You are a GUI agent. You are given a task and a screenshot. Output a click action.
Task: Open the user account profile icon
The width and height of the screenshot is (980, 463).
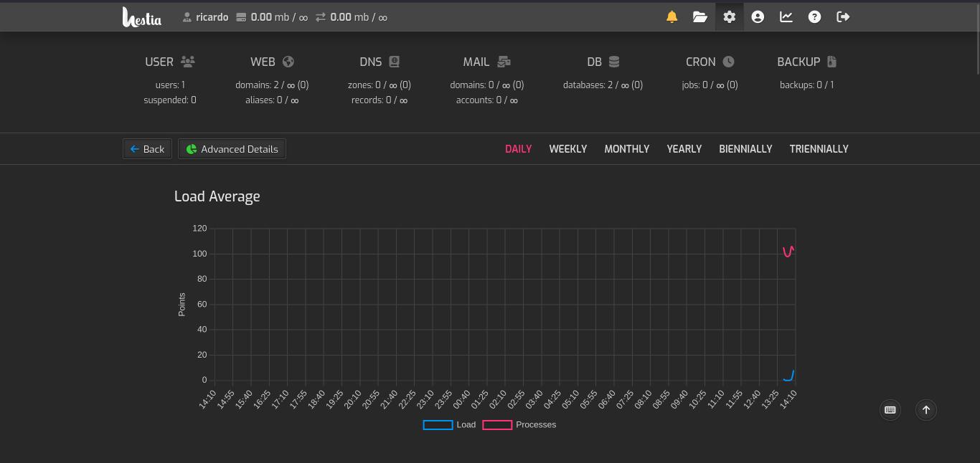[x=758, y=16]
